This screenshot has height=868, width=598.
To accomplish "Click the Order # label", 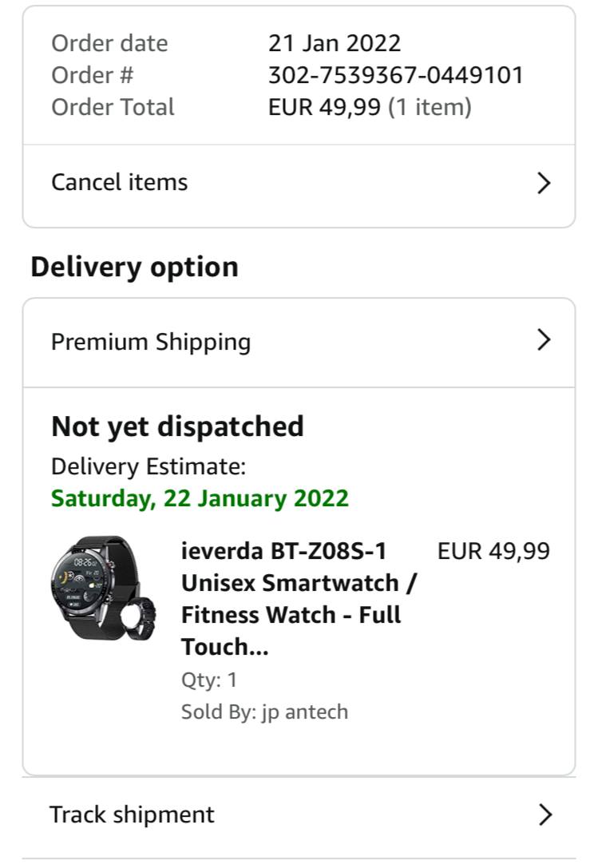I will click(93, 75).
